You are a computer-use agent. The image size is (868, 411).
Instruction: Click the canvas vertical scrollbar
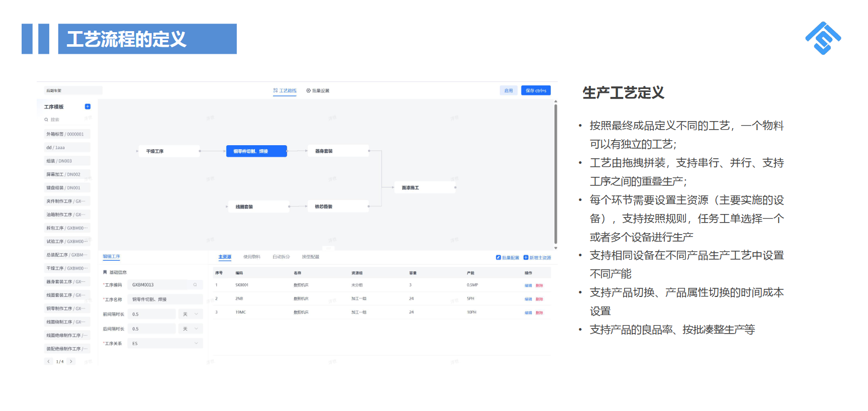click(x=556, y=173)
